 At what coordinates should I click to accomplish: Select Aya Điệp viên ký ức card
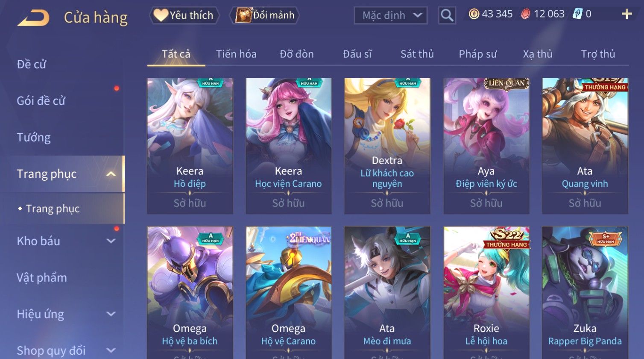click(x=486, y=146)
